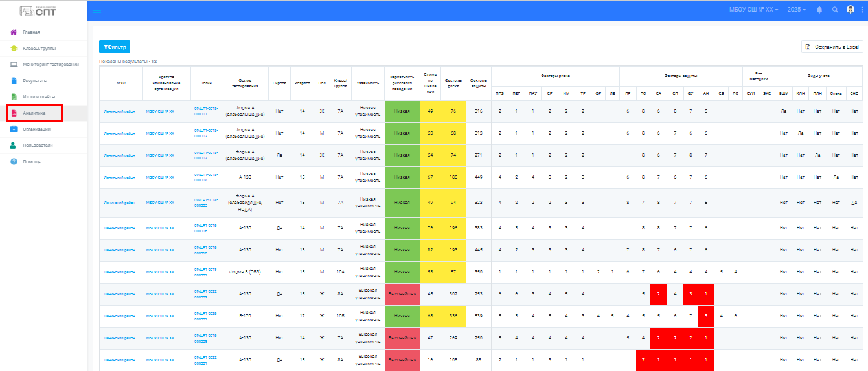Open the three-dot more options menu
The height and width of the screenshot is (371, 868).
pos(862,10)
